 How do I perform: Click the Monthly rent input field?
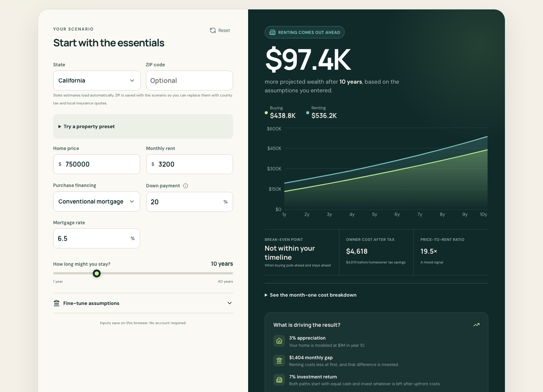point(190,164)
